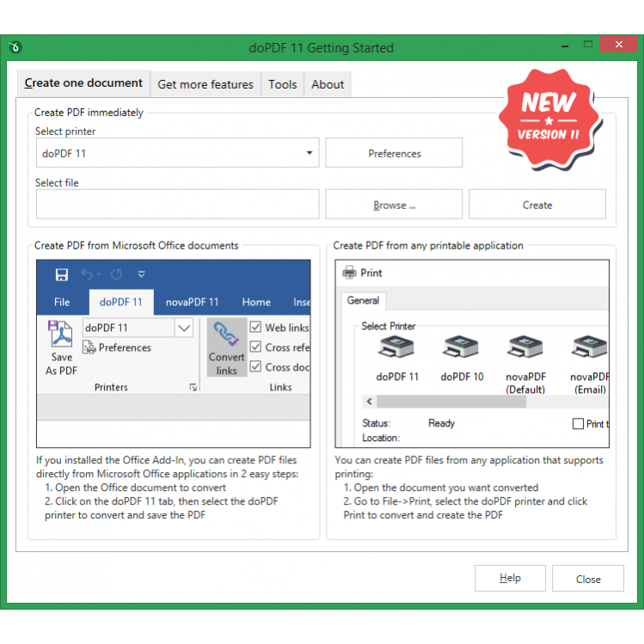644x644 pixels.
Task: Select the novaPDF (Email) printer icon
Action: pyautogui.click(x=589, y=347)
